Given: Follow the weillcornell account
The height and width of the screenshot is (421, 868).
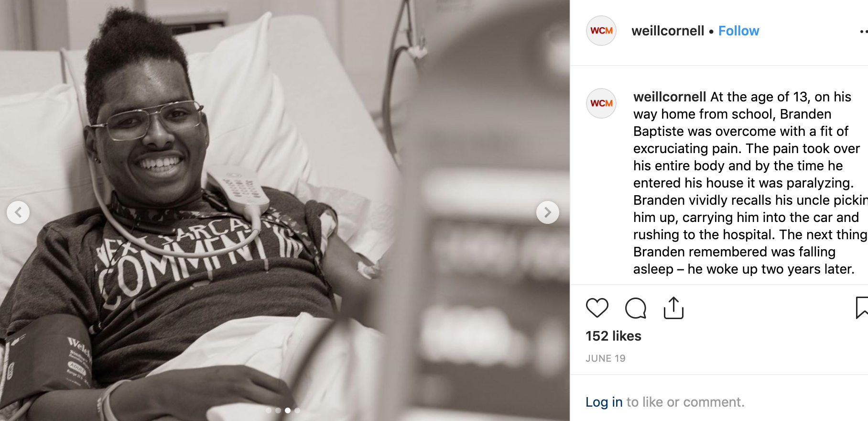Looking at the screenshot, I should click(x=738, y=31).
